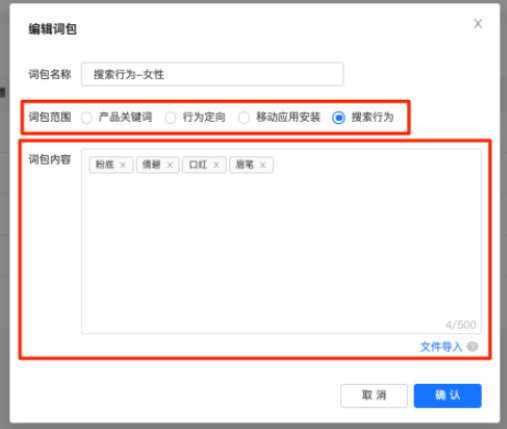The height and width of the screenshot is (429, 507).
Task: Select the 产品关键词 radio option
Action: pos(87,118)
